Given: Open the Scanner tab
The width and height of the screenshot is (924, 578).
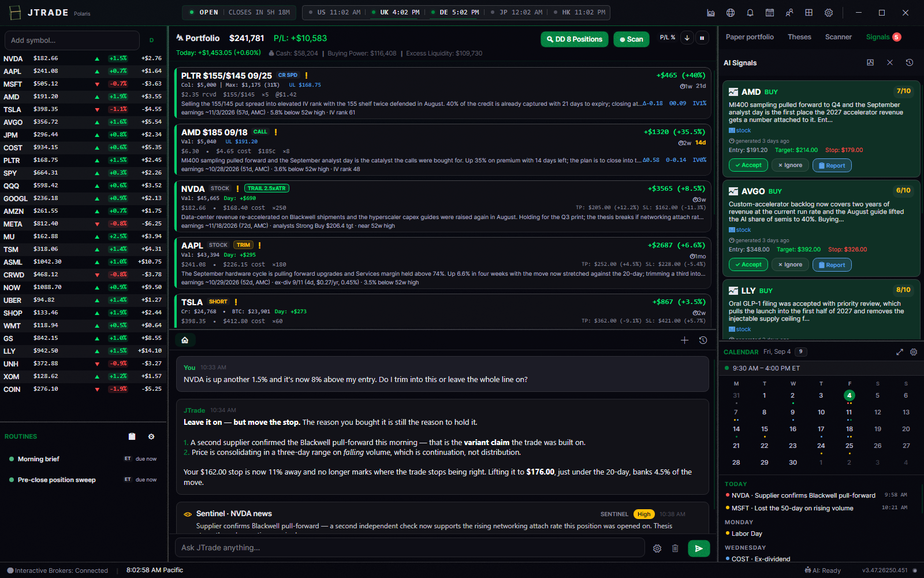Looking at the screenshot, I should [x=839, y=37].
